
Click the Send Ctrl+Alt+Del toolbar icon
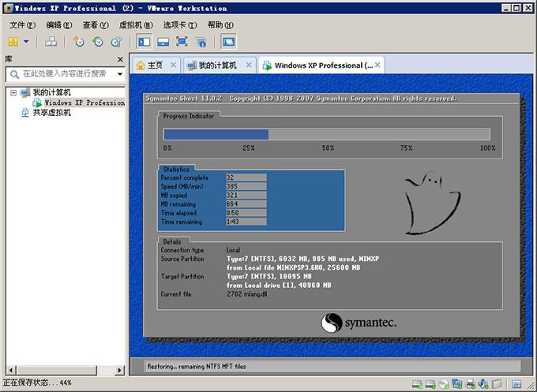coord(51,42)
